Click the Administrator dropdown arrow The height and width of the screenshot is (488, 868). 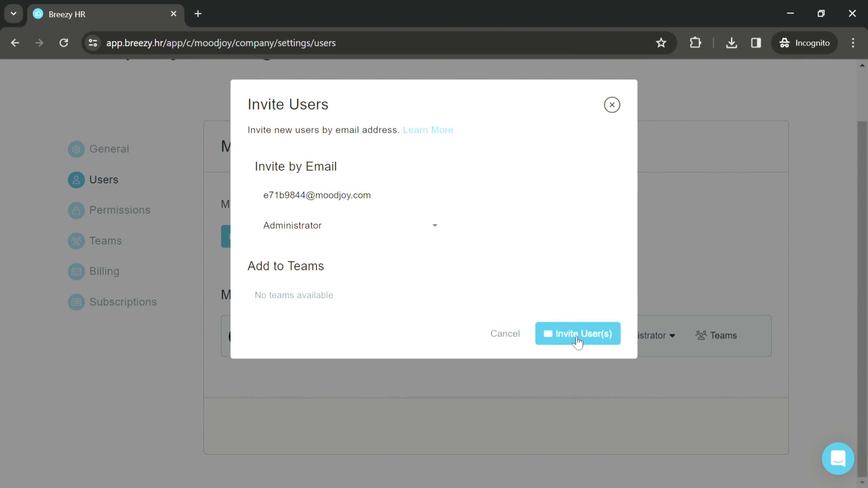pos(435,225)
